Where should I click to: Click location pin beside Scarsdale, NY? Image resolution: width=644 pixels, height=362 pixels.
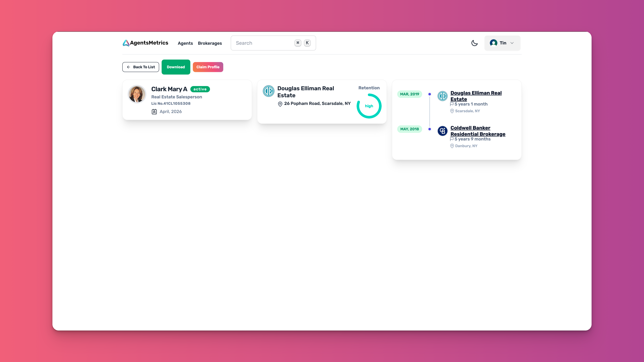[452, 111]
